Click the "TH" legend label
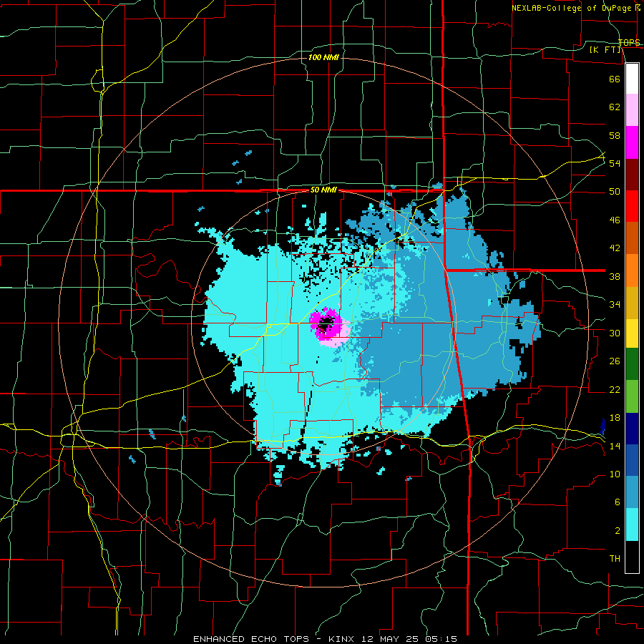Image resolution: width=644 pixels, height=644 pixels. click(615, 559)
